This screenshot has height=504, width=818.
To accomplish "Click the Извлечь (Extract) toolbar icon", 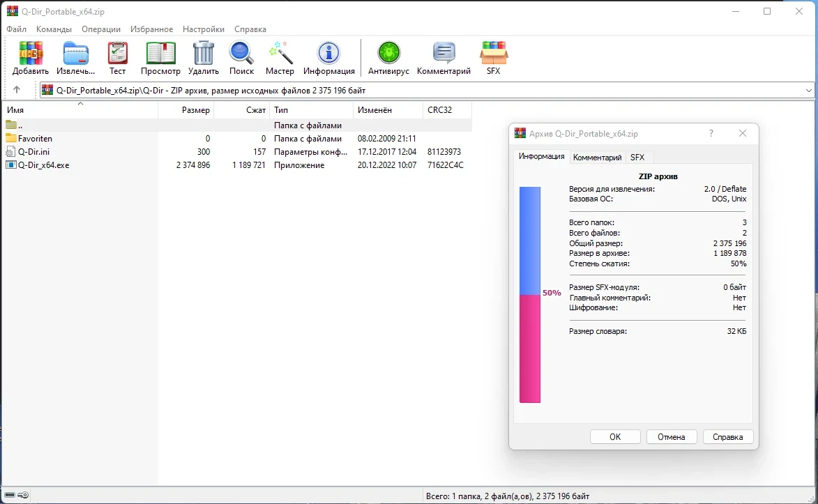I will click(75, 53).
